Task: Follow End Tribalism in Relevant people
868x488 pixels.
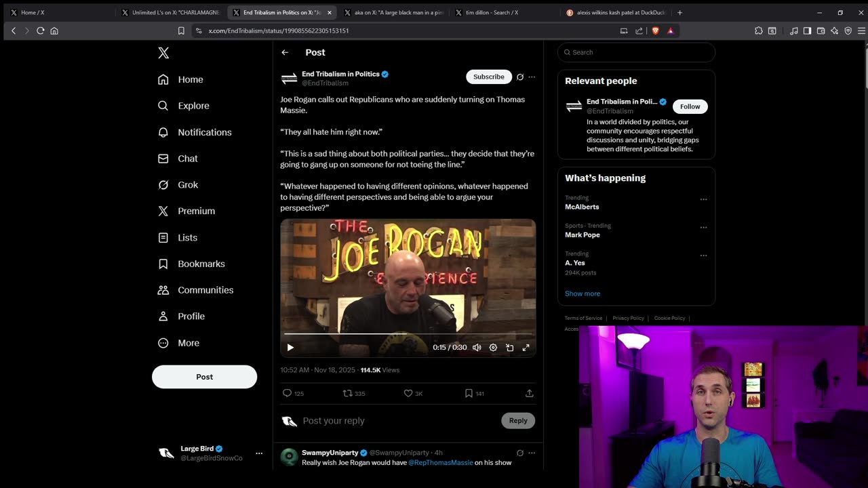Action: pyautogui.click(x=690, y=106)
